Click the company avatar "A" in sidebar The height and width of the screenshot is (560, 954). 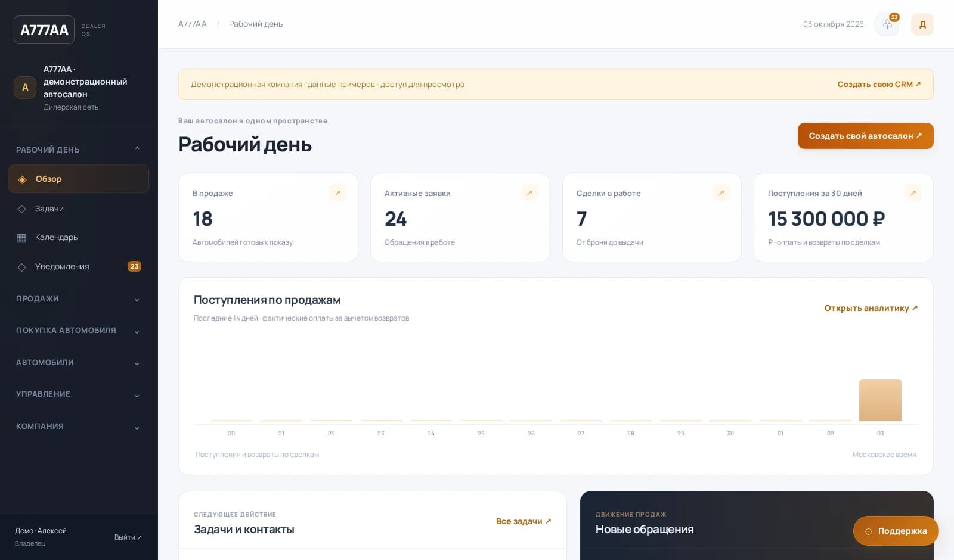pyautogui.click(x=25, y=88)
